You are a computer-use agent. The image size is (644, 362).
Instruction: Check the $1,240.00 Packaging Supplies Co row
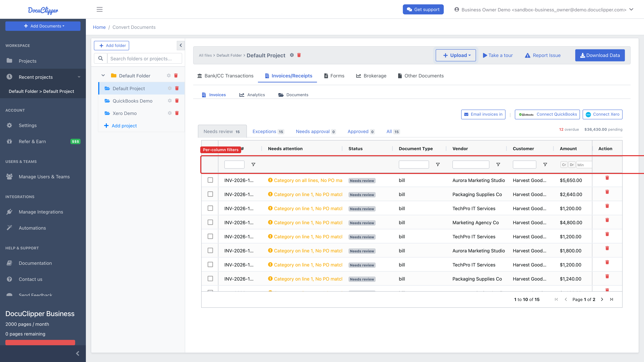coord(210,279)
